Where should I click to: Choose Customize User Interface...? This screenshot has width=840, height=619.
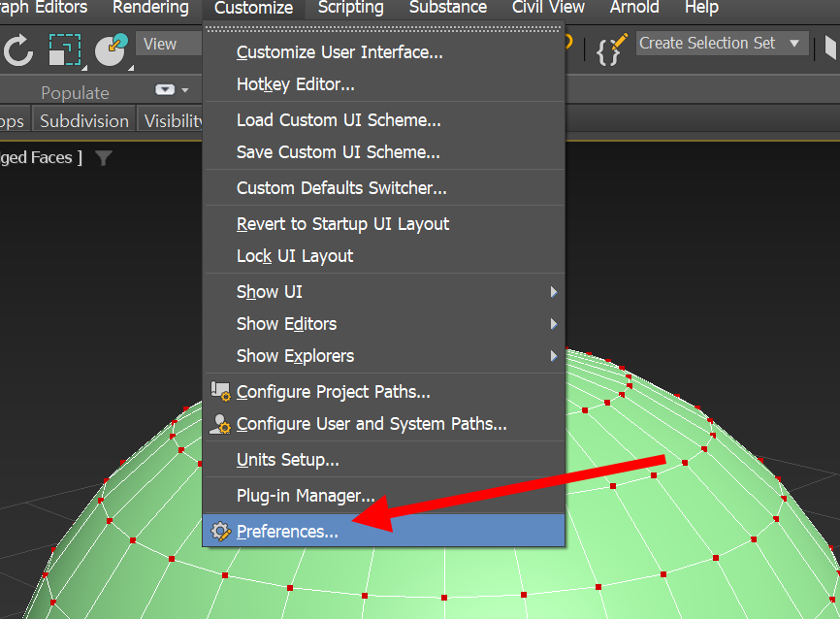(x=383, y=52)
